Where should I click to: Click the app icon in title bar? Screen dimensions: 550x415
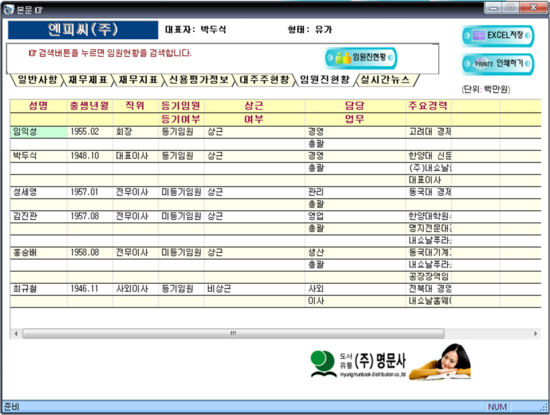pyautogui.click(x=8, y=9)
